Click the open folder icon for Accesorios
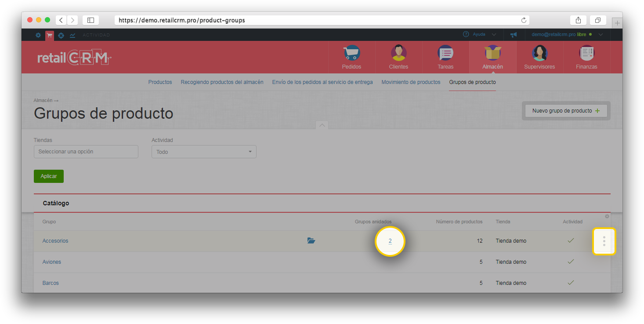The width and height of the screenshot is (644, 324). 311,240
